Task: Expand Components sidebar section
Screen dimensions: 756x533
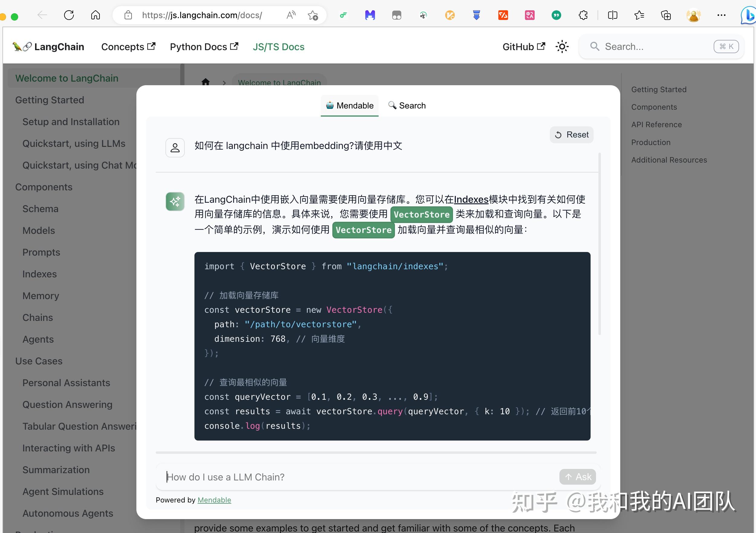Action: coord(44,187)
